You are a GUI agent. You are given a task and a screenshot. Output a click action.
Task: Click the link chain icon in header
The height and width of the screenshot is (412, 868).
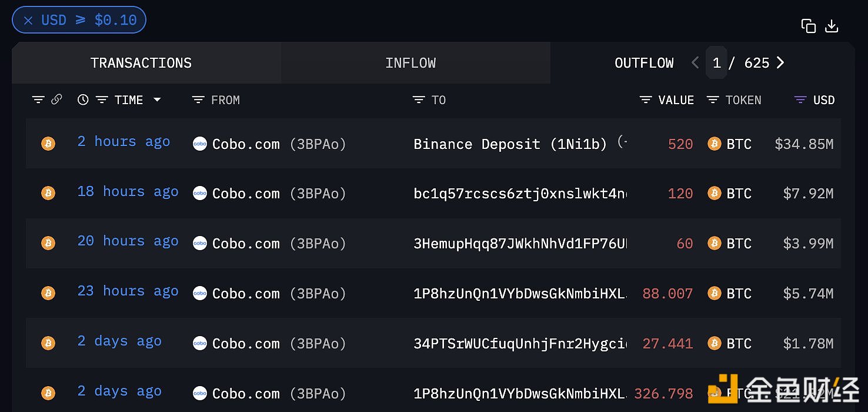coord(56,100)
